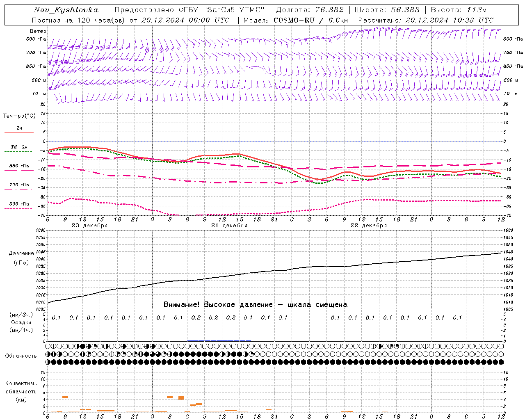Click the latitude value Широта: 56.383
The height and width of the screenshot is (420, 525).
tap(387, 10)
